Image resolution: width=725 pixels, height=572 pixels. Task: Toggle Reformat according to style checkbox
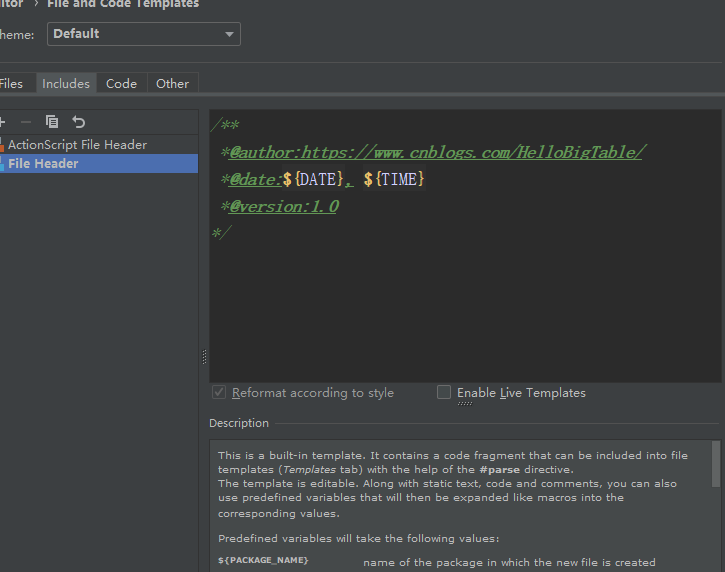tap(219, 392)
